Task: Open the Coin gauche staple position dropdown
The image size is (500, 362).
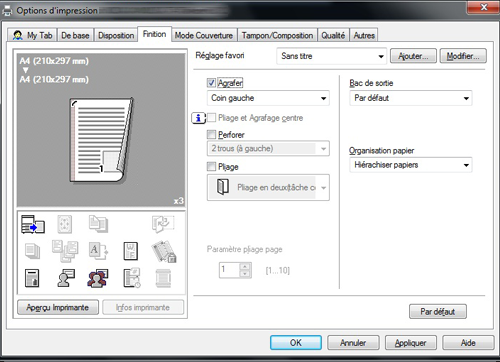Action: pyautogui.click(x=268, y=98)
